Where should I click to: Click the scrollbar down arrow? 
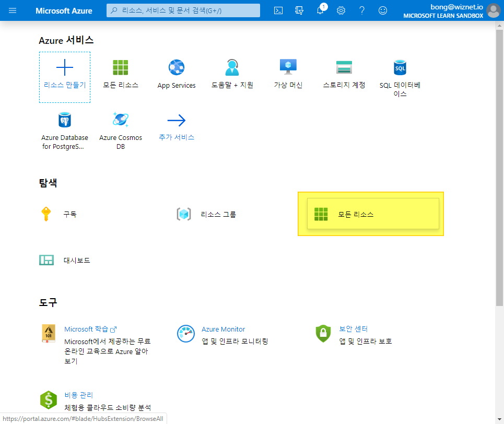pyautogui.click(x=499, y=419)
